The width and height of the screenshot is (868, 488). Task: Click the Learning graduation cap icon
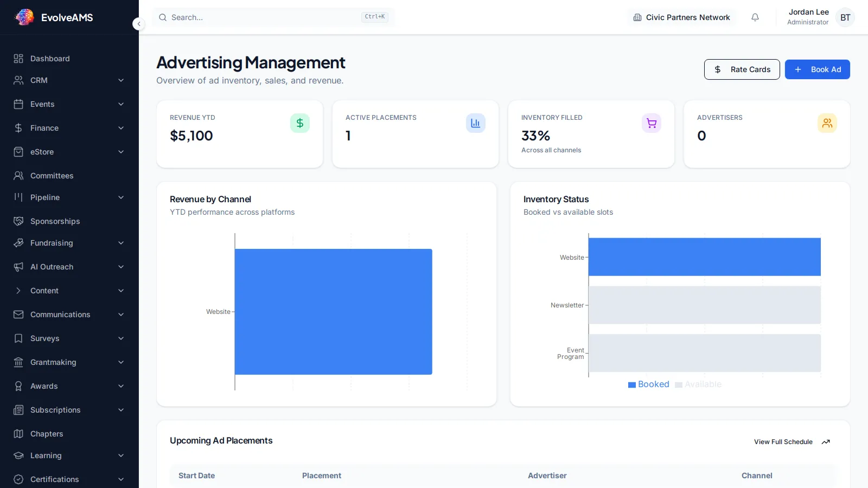click(x=18, y=455)
